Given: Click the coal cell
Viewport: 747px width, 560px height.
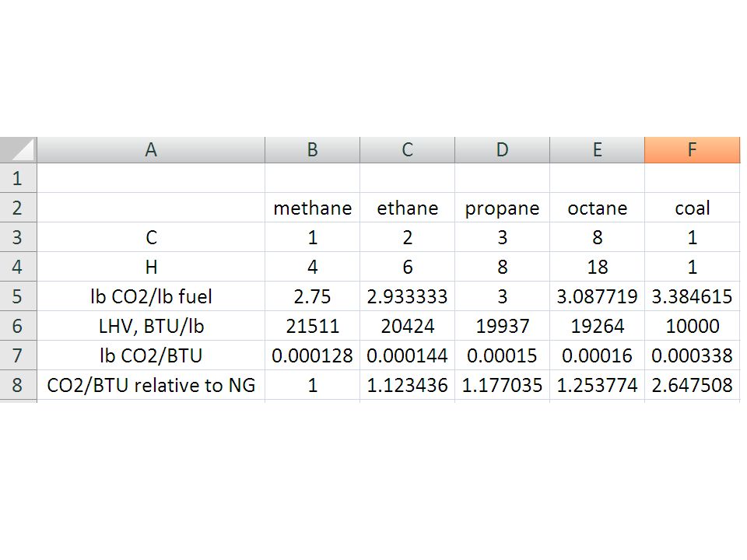Looking at the screenshot, I should (x=693, y=208).
